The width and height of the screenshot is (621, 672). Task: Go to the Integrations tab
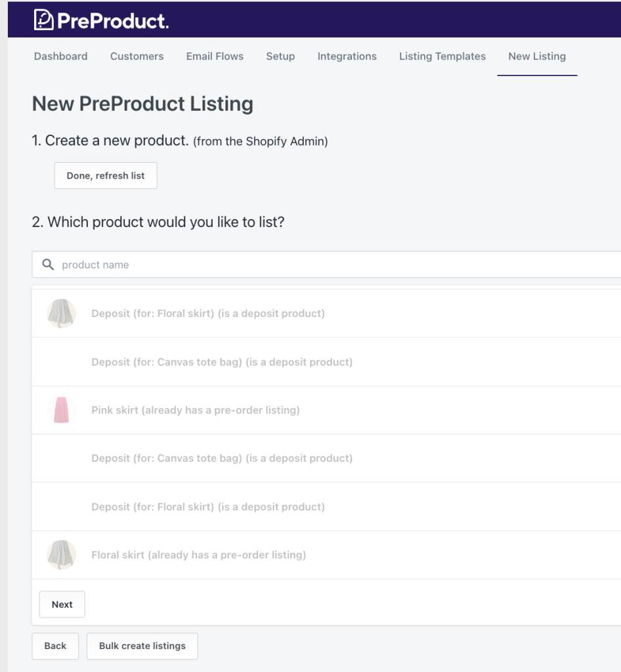[347, 56]
